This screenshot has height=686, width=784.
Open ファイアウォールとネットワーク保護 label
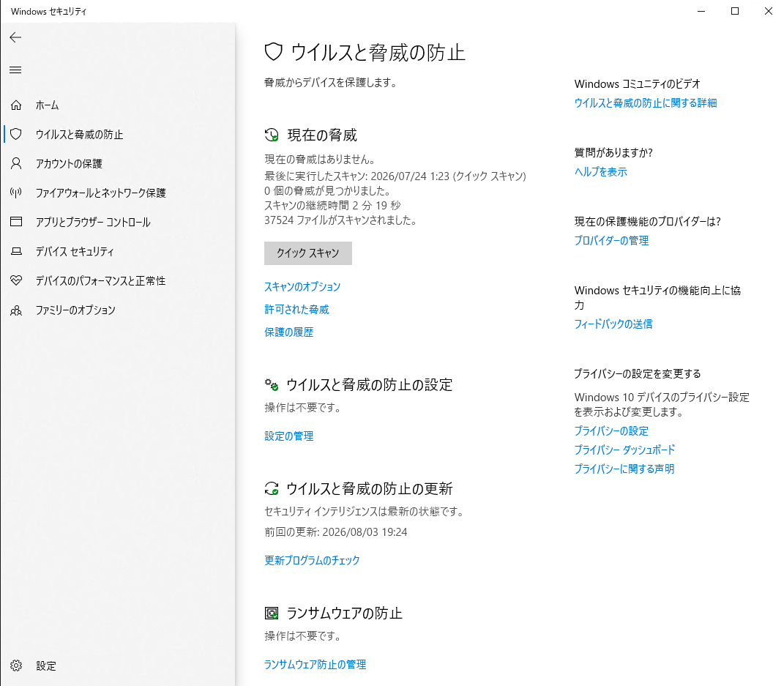pyautogui.click(x=100, y=193)
